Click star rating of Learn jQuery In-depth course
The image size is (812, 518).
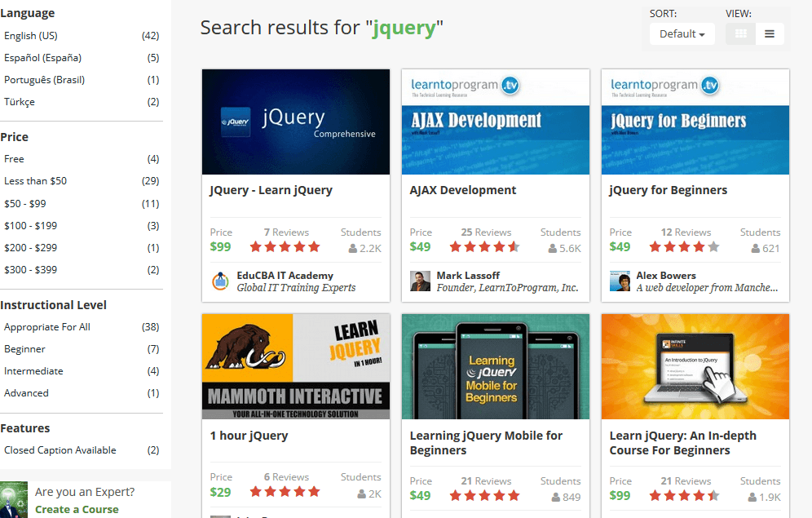pyautogui.click(x=685, y=496)
